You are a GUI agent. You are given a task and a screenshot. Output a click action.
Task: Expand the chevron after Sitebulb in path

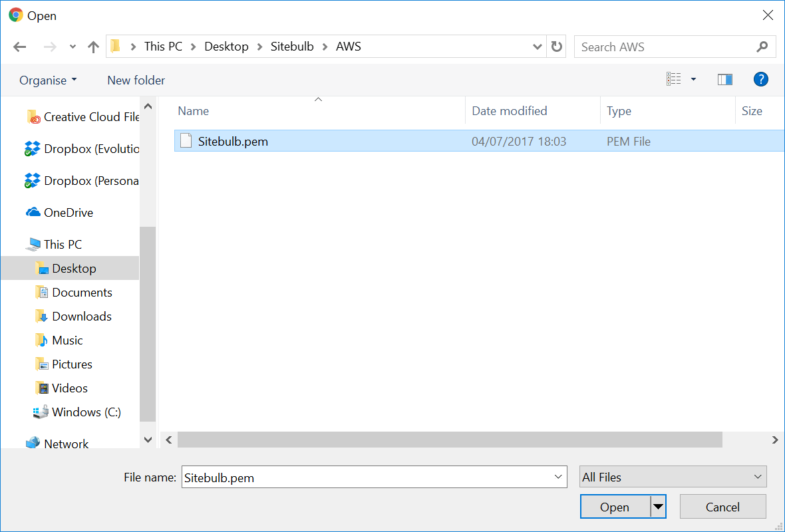click(325, 47)
